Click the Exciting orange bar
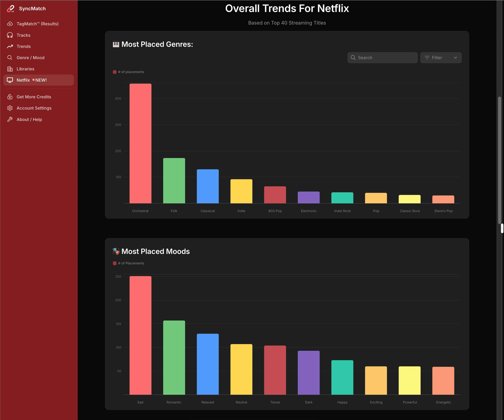 click(x=376, y=380)
